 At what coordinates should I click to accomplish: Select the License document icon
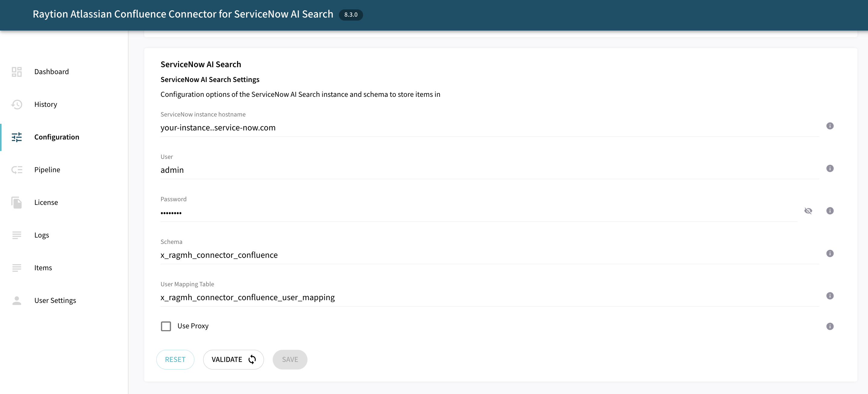(16, 202)
